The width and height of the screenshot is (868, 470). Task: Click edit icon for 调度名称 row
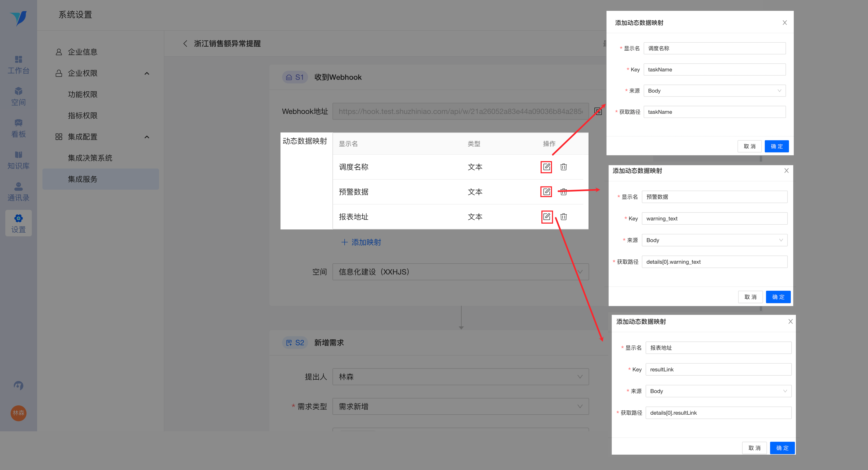(546, 167)
